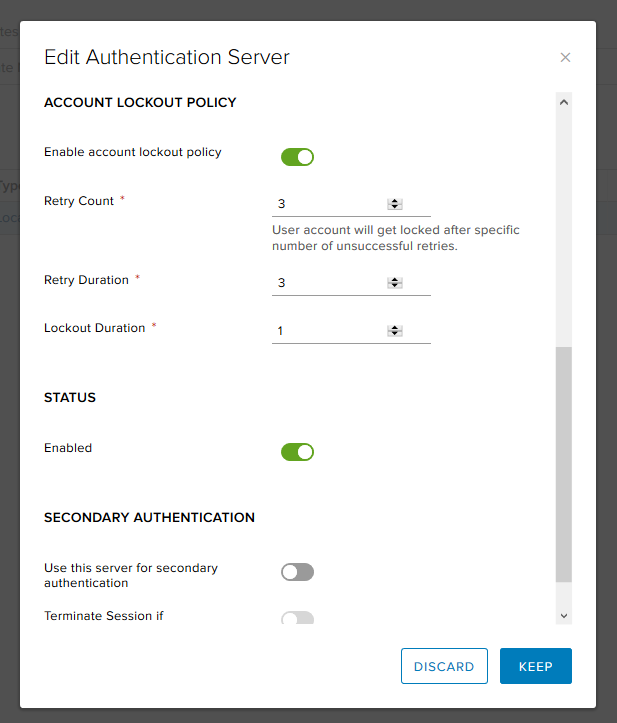Turn off the Status Enabled toggle

pyautogui.click(x=297, y=452)
